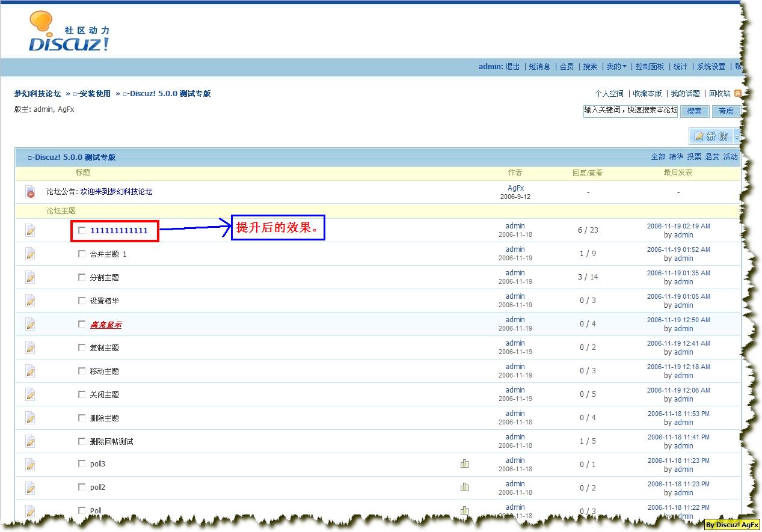The width and height of the screenshot is (762, 532).
Task: Filter threads by 投票
Action: pos(694,157)
